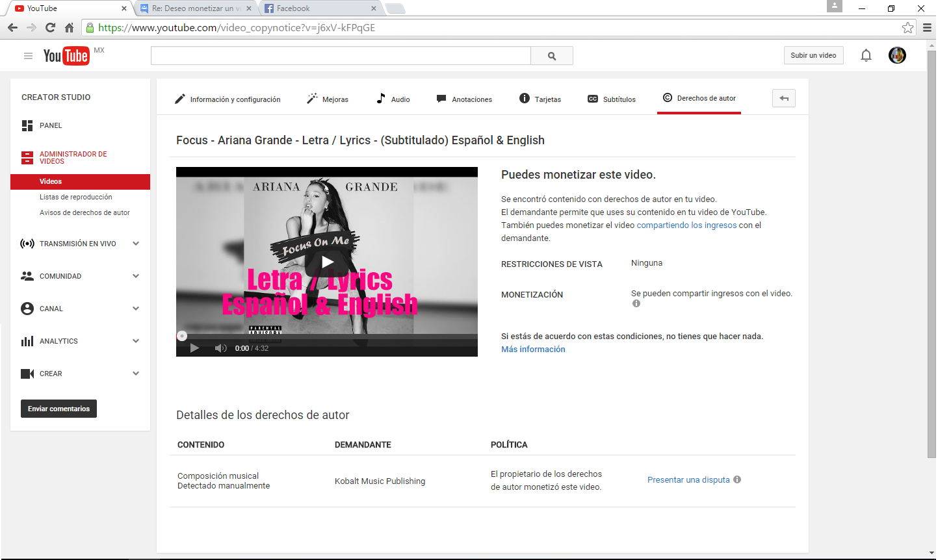
Task: Click info icon under Monetización text
Action: point(636,303)
